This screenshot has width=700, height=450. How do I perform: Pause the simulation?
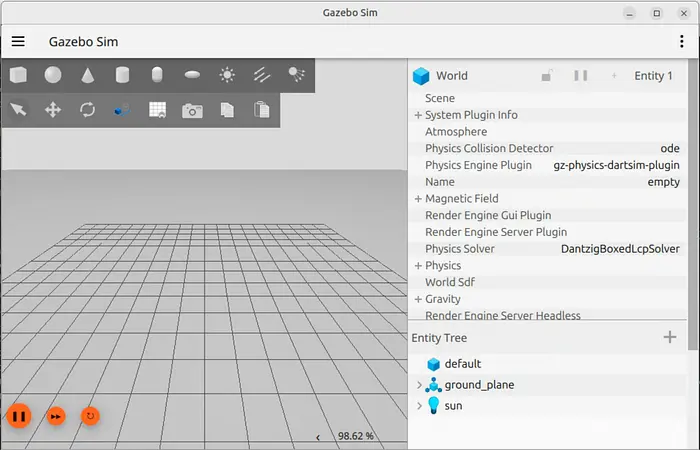[19, 416]
